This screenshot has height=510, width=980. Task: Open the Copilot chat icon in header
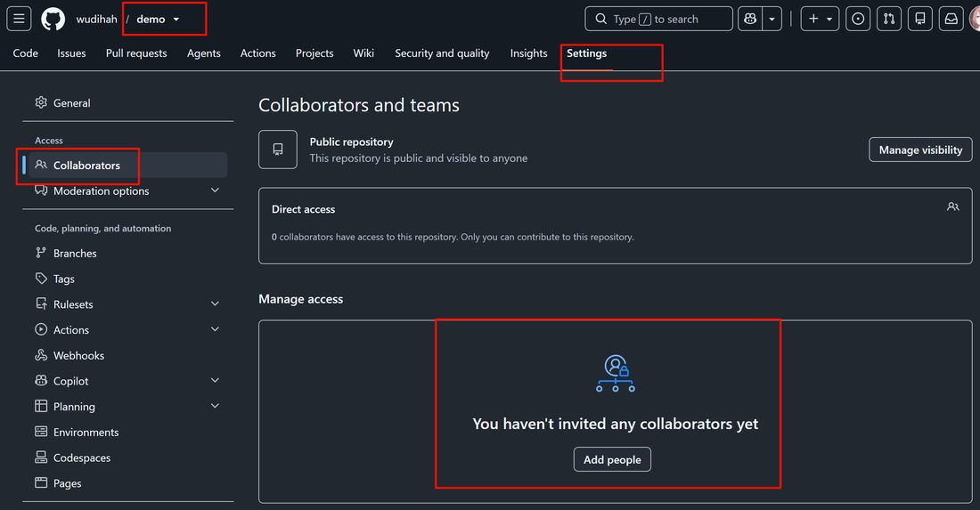point(750,19)
